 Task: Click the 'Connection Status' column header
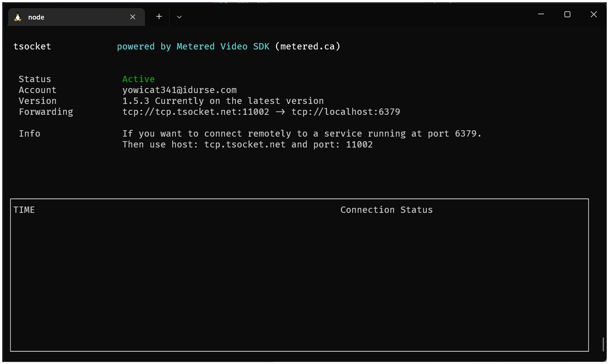tap(387, 210)
